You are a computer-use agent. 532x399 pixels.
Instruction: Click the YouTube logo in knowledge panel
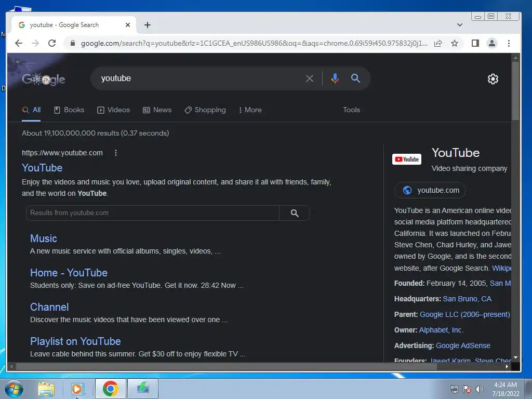tap(406, 159)
